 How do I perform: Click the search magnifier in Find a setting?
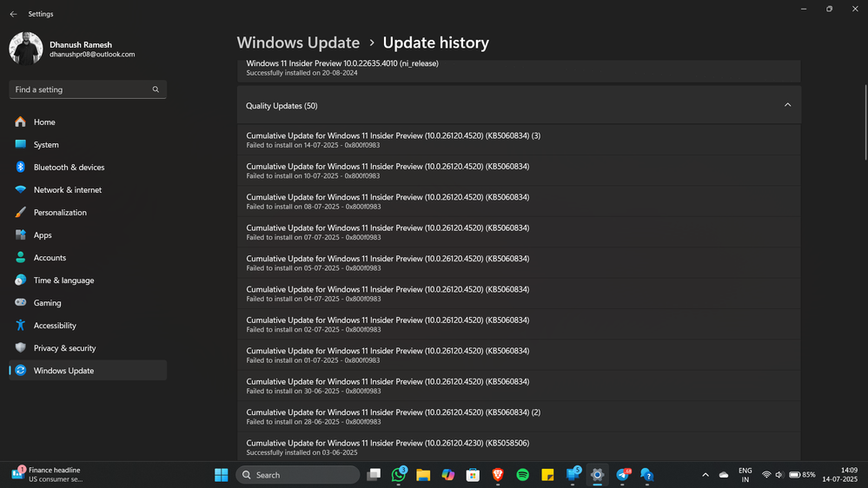156,89
